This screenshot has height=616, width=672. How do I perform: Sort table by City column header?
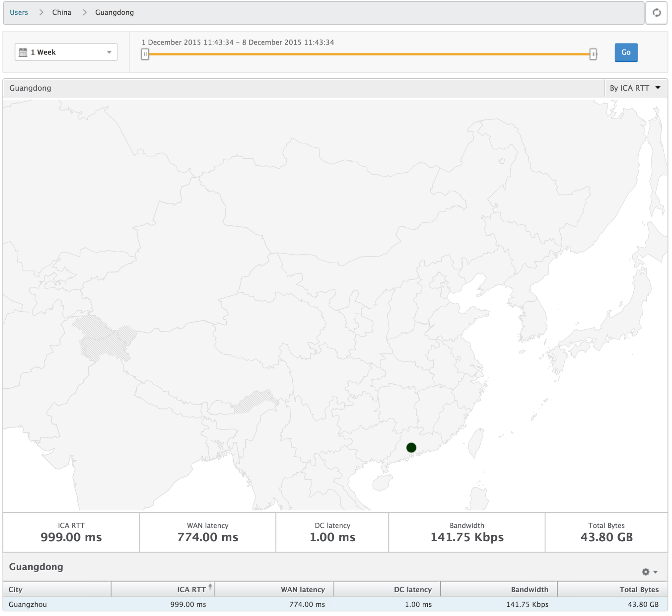(x=16, y=589)
